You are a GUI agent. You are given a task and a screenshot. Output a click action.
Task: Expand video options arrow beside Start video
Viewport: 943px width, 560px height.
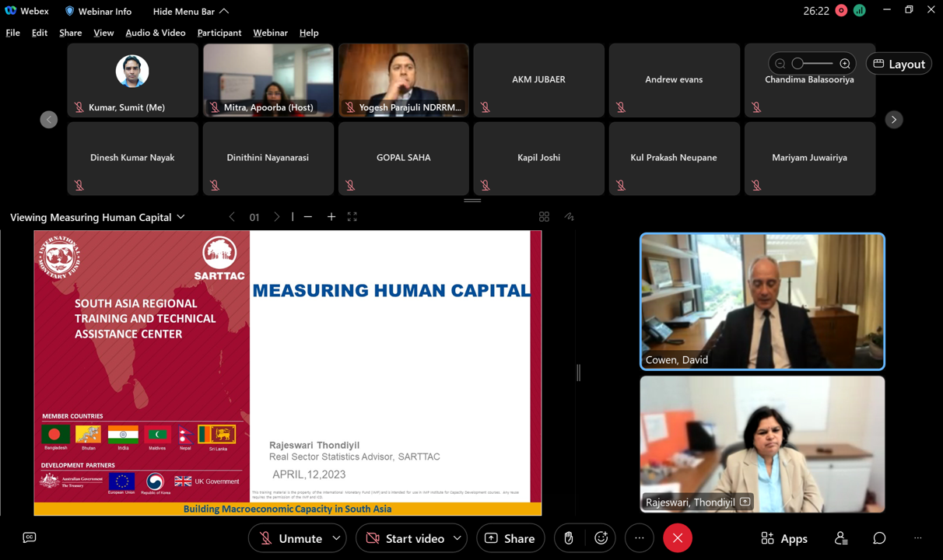pyautogui.click(x=457, y=538)
